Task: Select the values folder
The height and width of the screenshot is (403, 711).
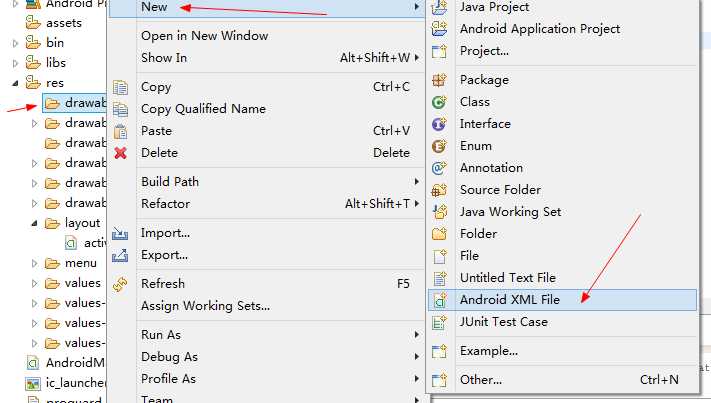Action: tap(83, 283)
